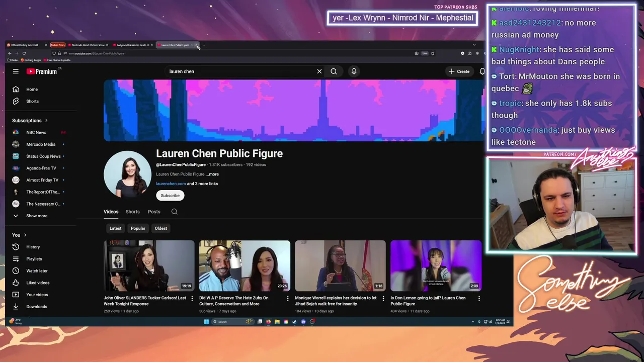Select the Popular filter chip
This screenshot has height=362, width=644.
138,228
